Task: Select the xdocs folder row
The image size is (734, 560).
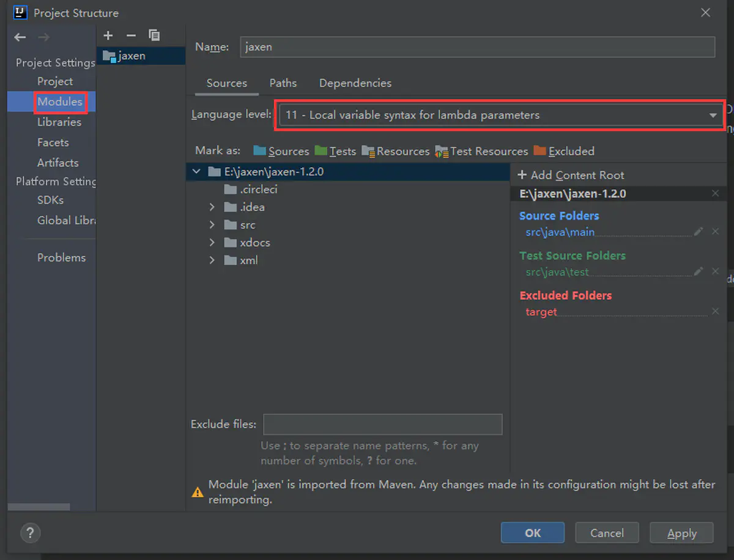Action: pos(348,243)
